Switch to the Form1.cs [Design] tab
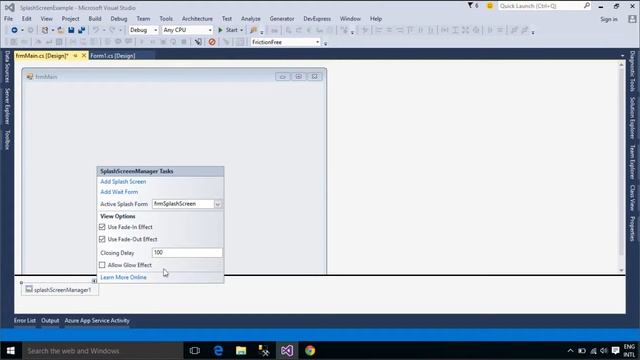 113,56
